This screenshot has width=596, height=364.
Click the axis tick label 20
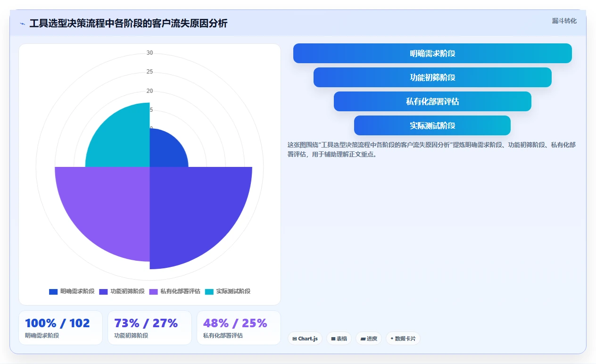[149, 91]
